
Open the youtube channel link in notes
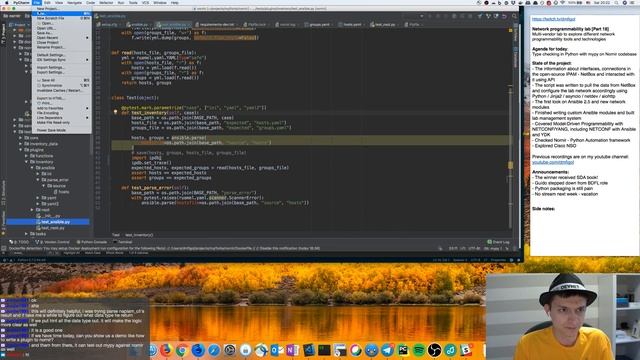point(553,162)
